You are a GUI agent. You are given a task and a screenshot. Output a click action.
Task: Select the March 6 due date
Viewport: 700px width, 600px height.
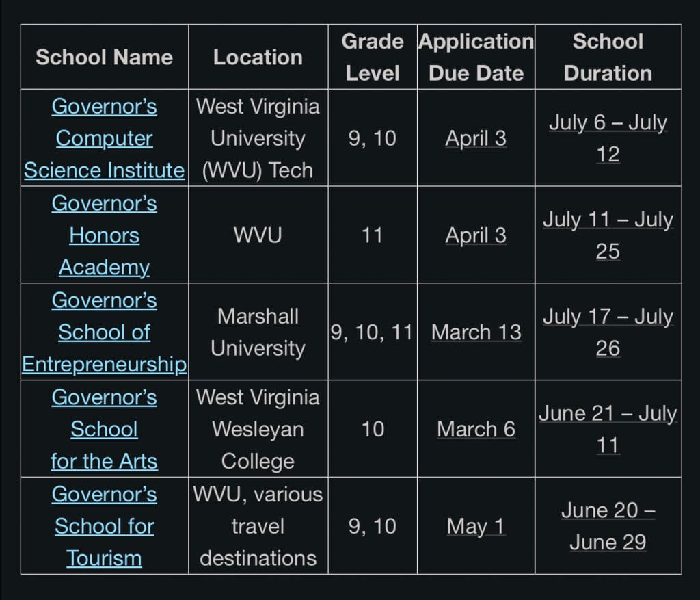(x=476, y=430)
